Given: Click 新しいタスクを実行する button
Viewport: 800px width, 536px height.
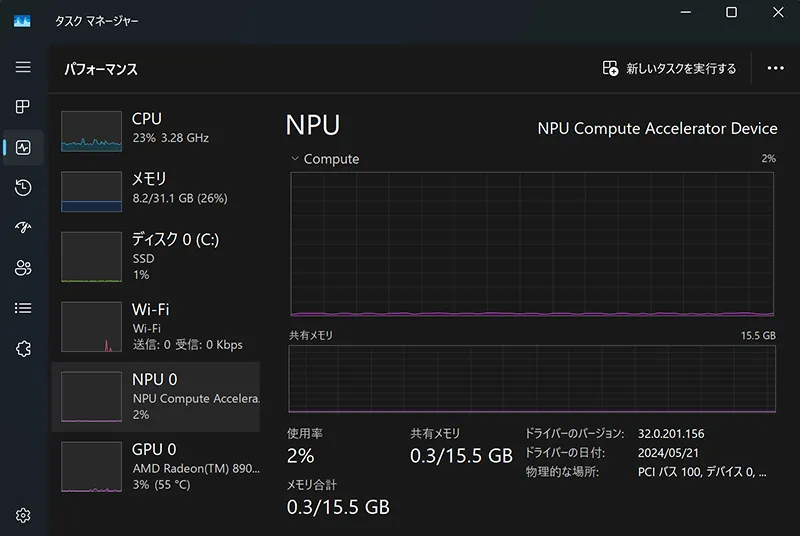Looking at the screenshot, I should [x=669, y=68].
